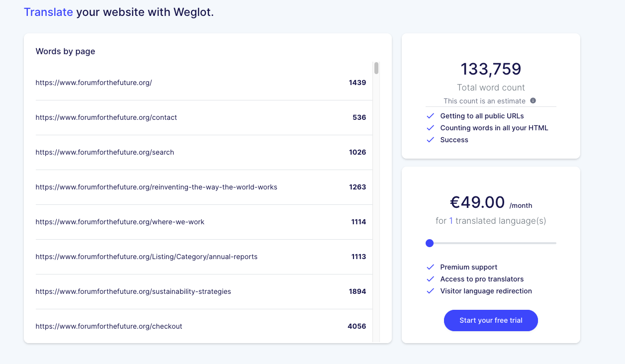The image size is (625, 364).
Task: Click the 133,759 total word count
Action: point(491,69)
